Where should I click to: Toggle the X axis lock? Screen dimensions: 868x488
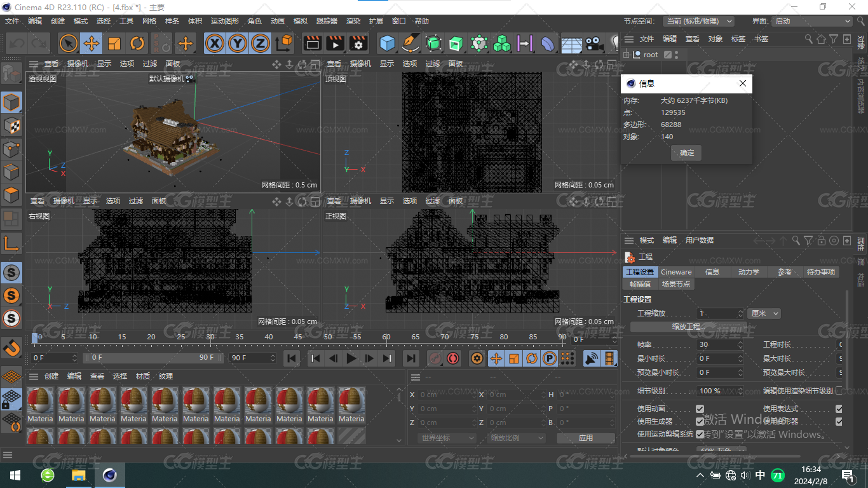215,43
